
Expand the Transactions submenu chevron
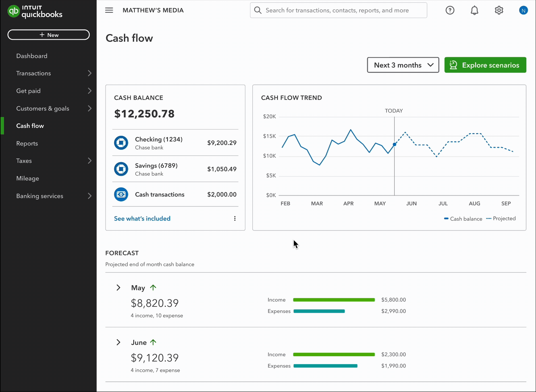[x=90, y=73]
